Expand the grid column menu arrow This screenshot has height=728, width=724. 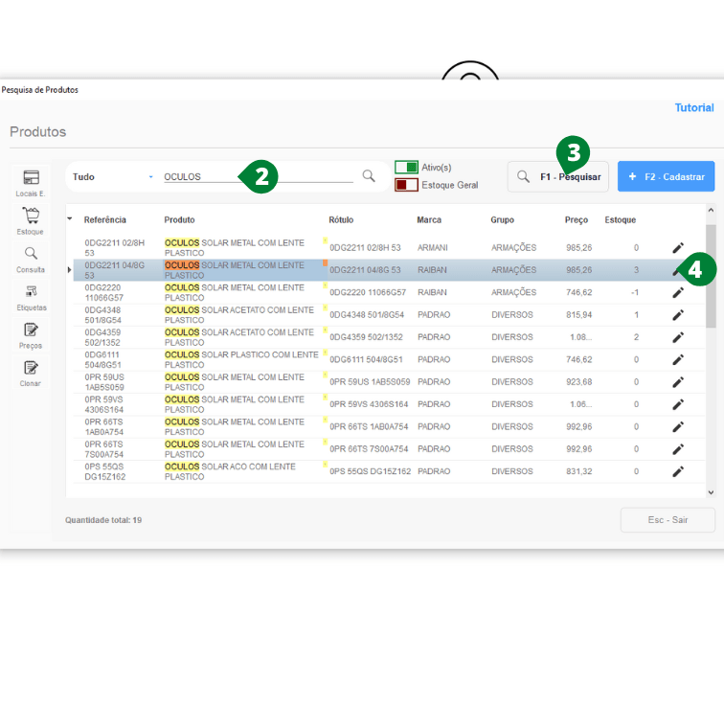pos(70,218)
